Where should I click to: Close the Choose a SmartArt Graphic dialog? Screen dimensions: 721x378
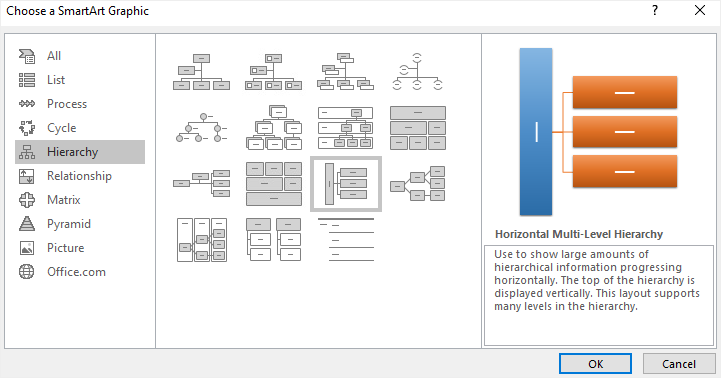click(699, 11)
